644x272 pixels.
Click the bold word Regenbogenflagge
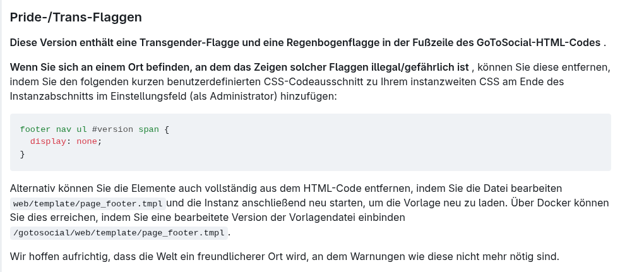328,43
